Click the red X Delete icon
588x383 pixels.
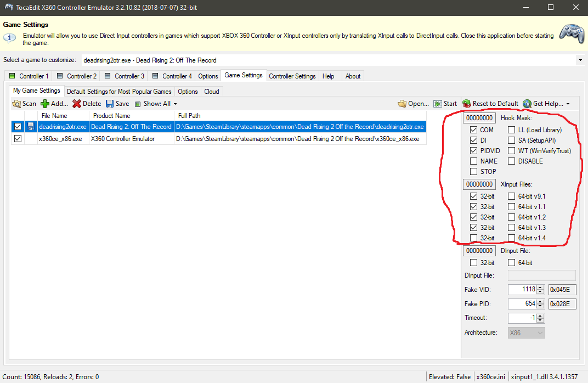76,104
